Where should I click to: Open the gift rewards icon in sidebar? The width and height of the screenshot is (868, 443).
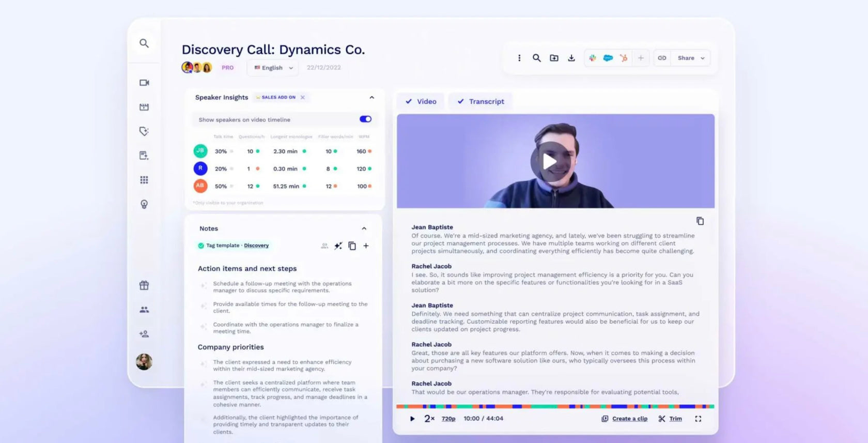144,285
